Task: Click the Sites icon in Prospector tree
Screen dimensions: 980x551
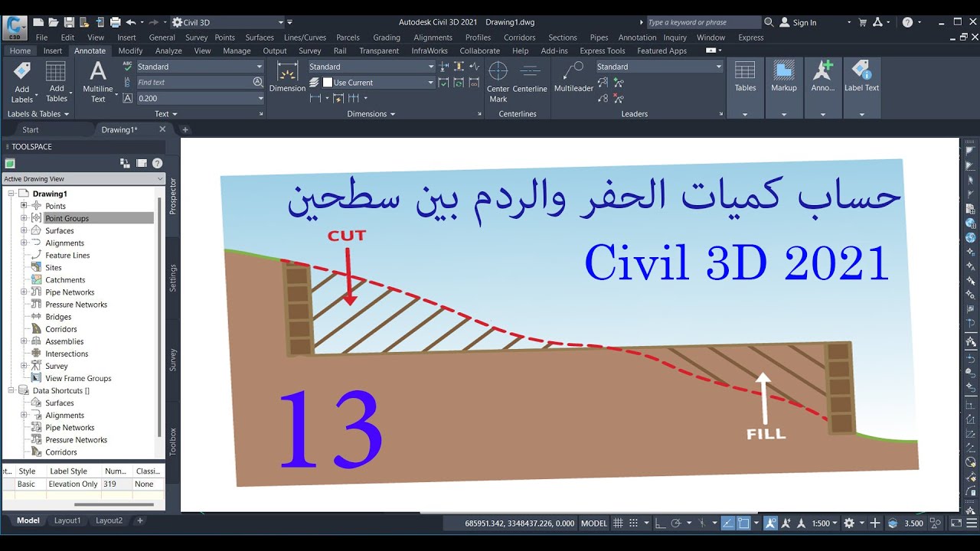Action: pos(36,267)
